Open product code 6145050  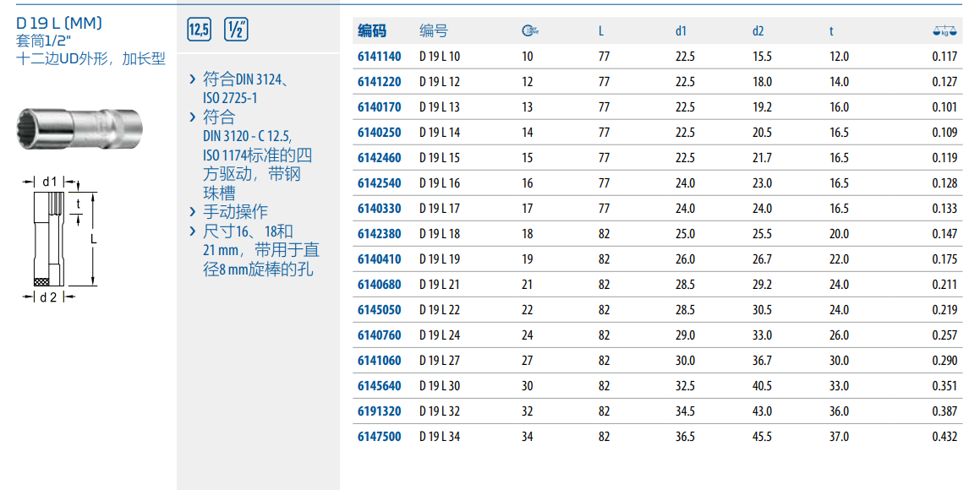pos(379,310)
